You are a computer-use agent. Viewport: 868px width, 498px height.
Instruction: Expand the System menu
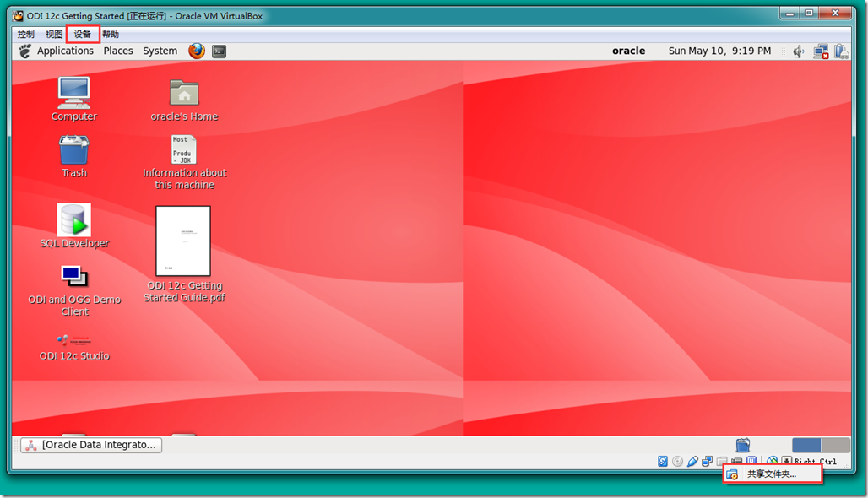click(x=160, y=51)
